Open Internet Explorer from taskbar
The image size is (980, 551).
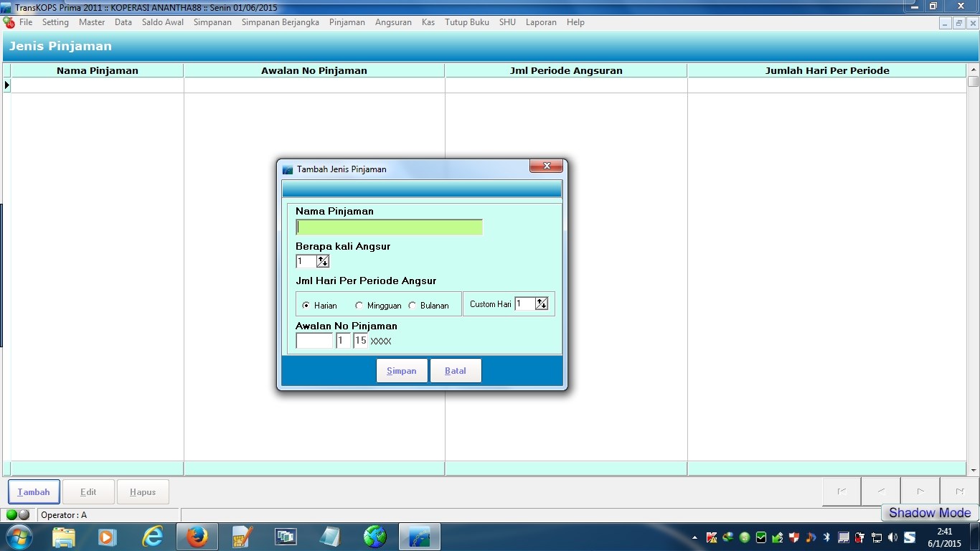click(x=152, y=537)
